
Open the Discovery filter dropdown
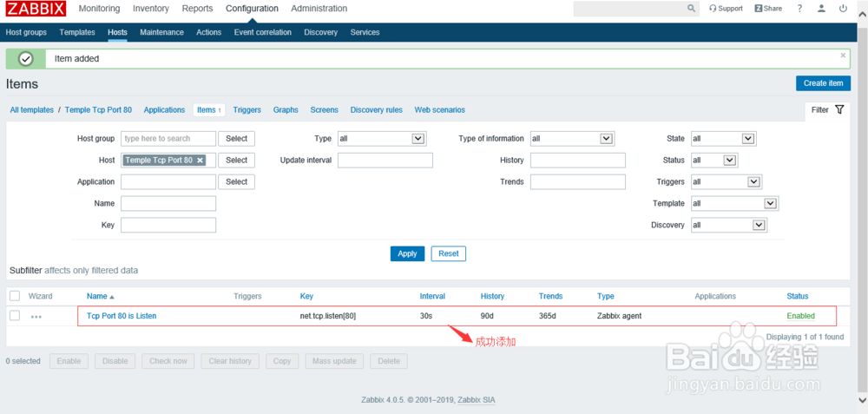pos(728,225)
